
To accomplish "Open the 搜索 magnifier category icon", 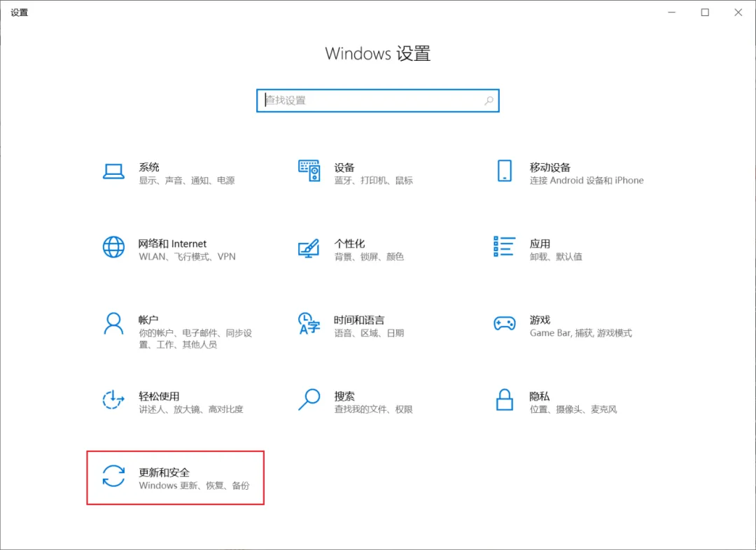I will (x=309, y=400).
